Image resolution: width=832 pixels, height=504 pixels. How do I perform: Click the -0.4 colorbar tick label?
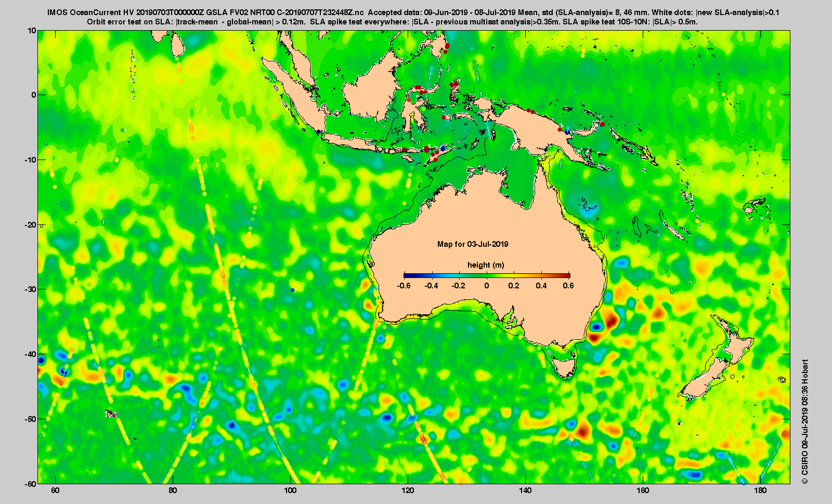click(x=431, y=286)
